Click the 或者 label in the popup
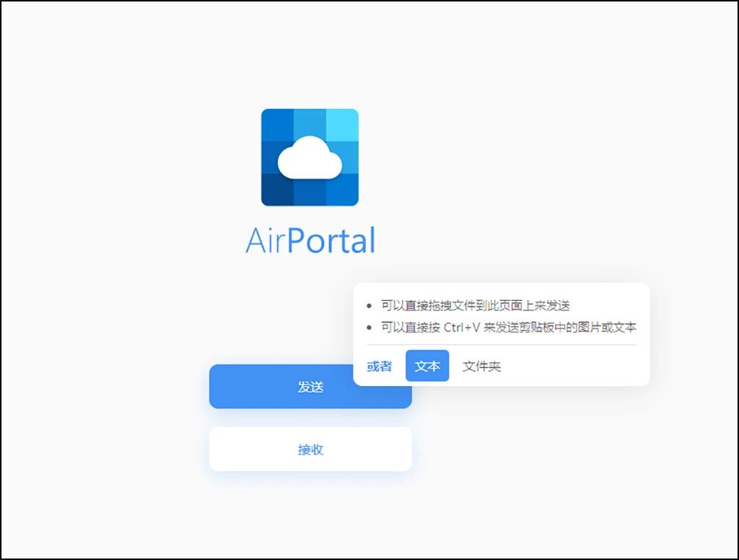739x560 pixels. tap(378, 366)
